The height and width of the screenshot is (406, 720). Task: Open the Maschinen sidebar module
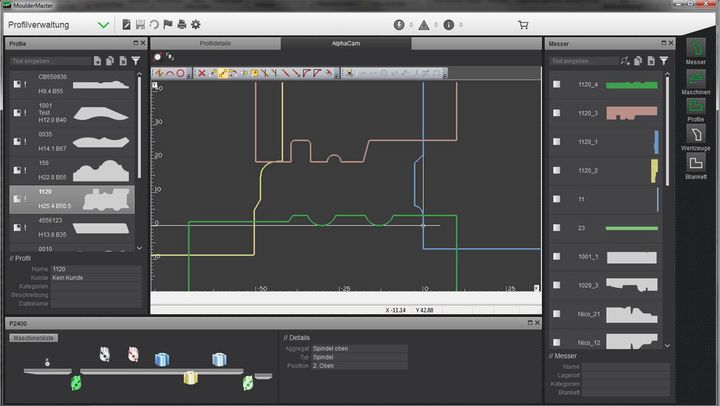[696, 78]
